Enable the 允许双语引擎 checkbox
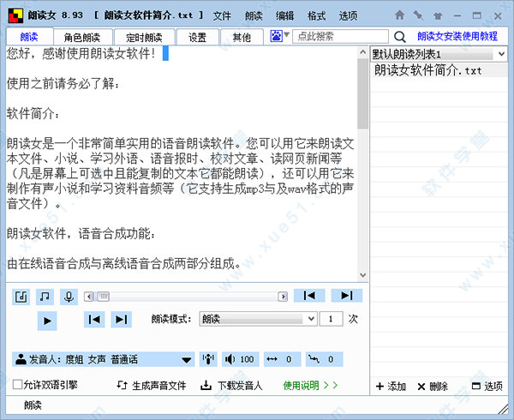Image resolution: width=514 pixels, height=420 pixels. (x=18, y=385)
